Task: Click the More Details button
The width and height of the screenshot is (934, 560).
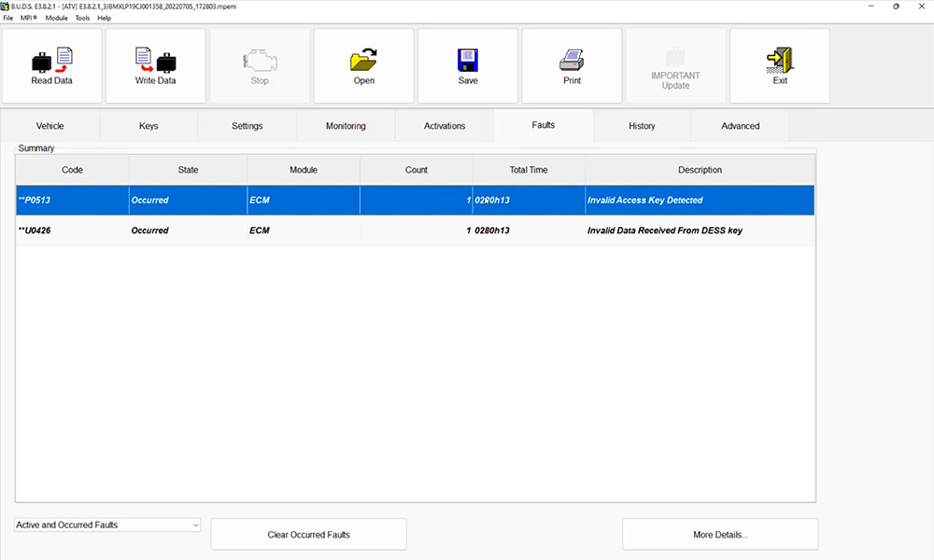Action: click(720, 535)
